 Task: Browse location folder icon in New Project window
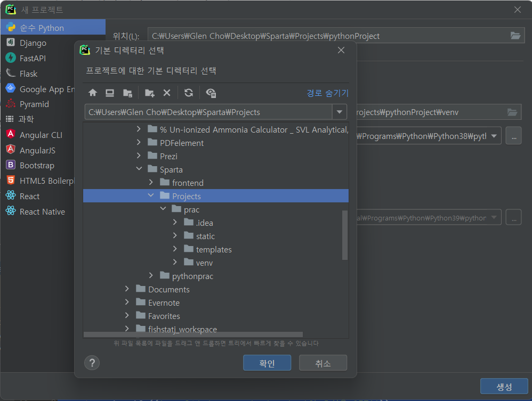pyautogui.click(x=515, y=36)
